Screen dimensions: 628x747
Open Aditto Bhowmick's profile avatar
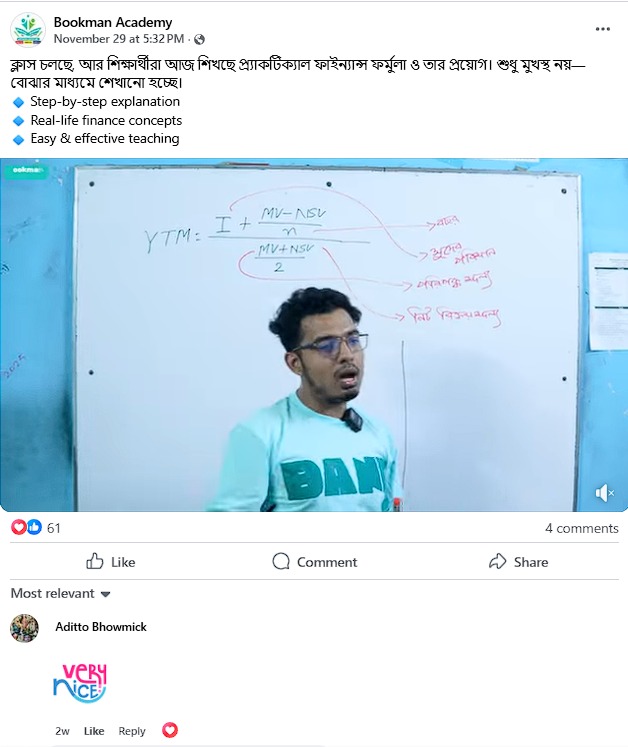[24, 628]
